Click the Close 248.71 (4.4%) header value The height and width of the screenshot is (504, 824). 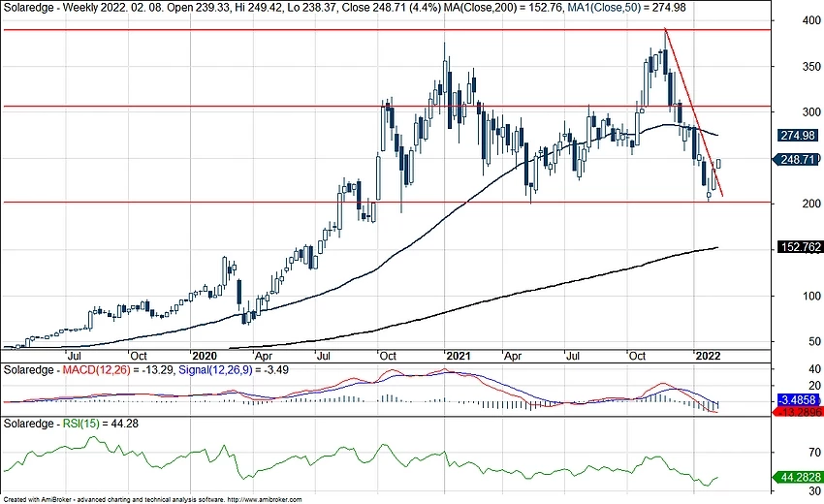tap(391, 8)
